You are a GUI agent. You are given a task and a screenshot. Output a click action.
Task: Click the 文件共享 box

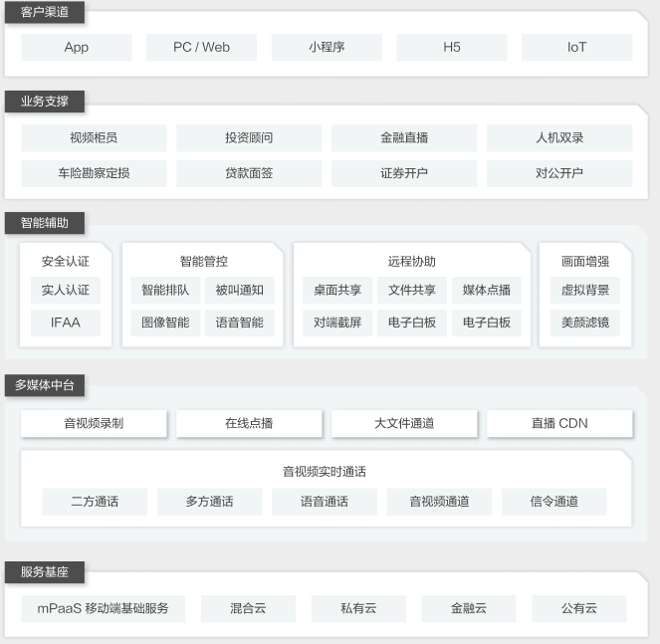point(412,290)
